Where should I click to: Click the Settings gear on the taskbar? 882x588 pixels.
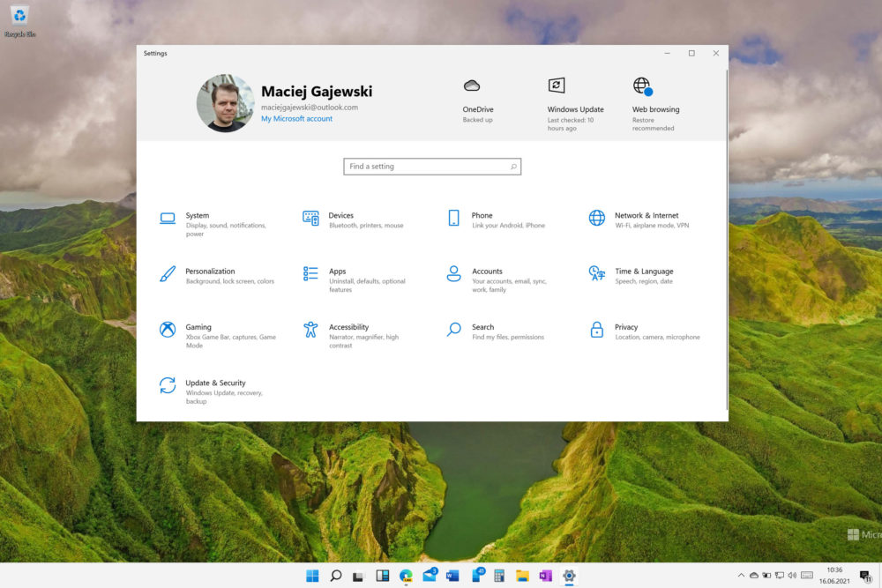coord(569,576)
